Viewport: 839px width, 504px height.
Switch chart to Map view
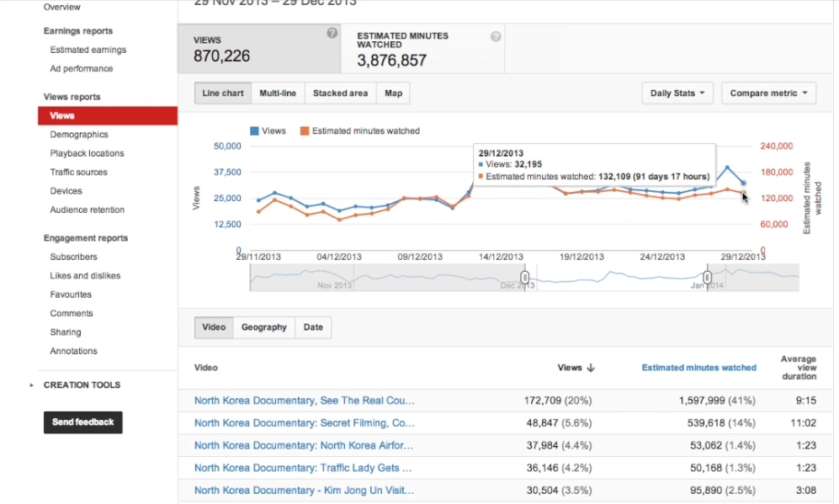(393, 93)
